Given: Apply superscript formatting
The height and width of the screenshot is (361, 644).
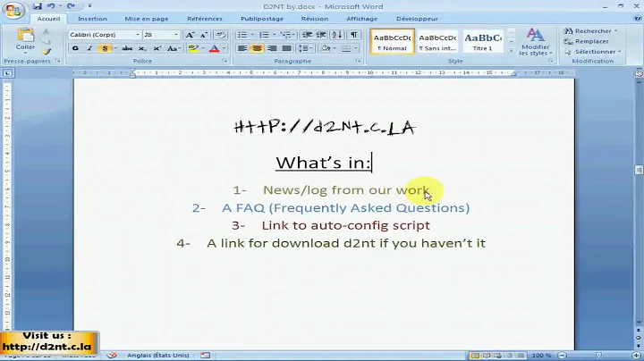Looking at the screenshot, I should click(x=157, y=48).
